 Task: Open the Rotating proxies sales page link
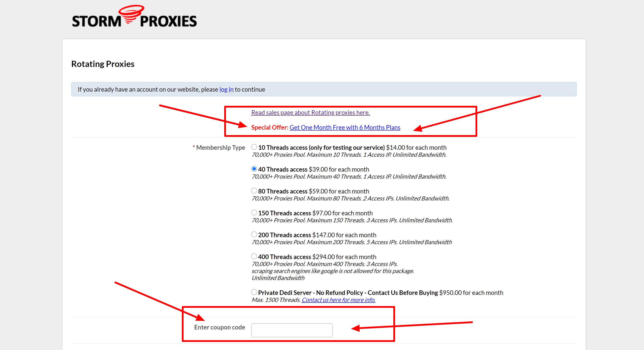pos(310,112)
